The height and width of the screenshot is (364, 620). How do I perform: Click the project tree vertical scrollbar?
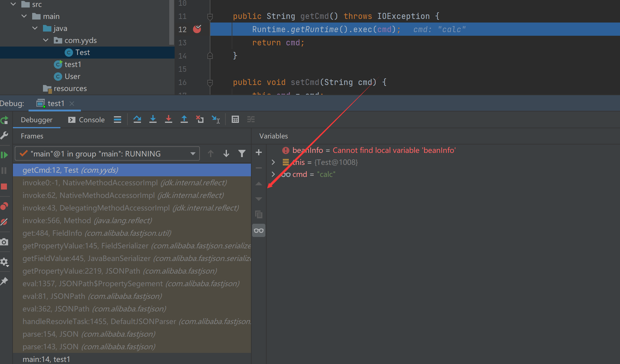click(x=172, y=23)
